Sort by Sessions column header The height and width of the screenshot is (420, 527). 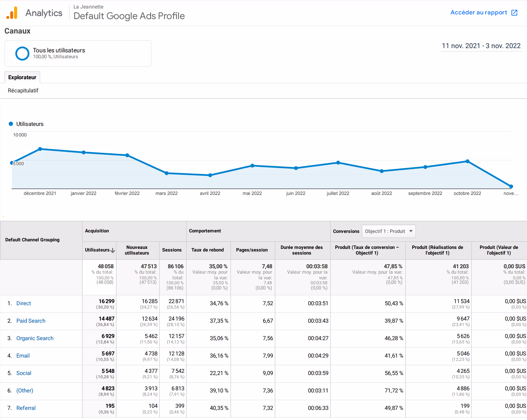coord(171,250)
